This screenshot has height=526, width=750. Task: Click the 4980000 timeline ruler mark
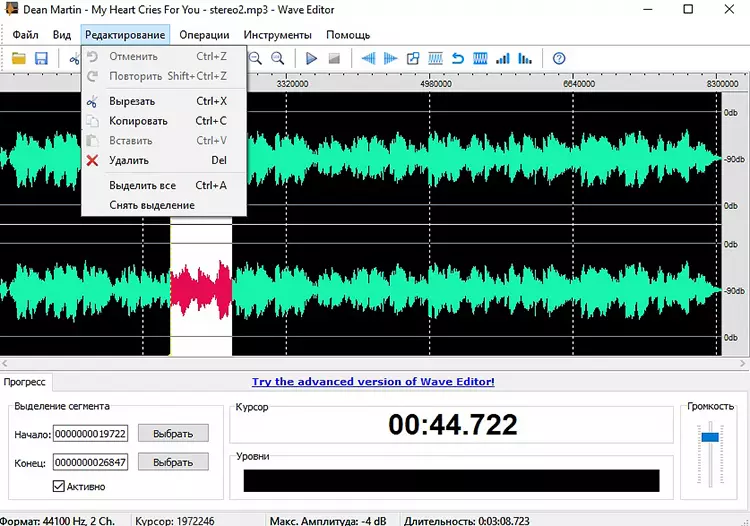pos(436,84)
